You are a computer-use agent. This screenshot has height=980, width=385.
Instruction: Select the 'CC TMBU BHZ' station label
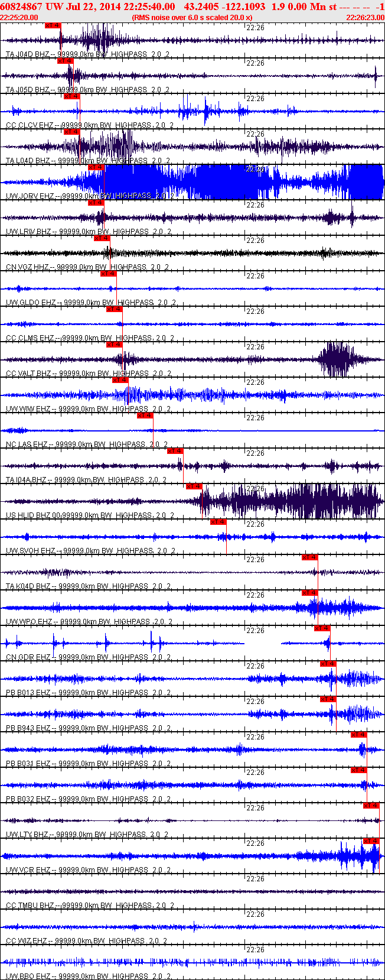(31, 906)
